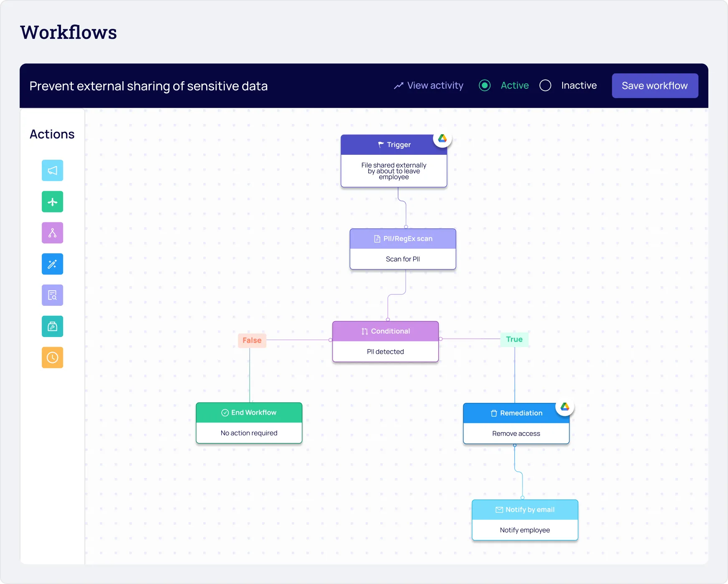Viewport: 728px width, 584px height.
Task: Toggle the workflow status off
Action: pyautogui.click(x=545, y=85)
